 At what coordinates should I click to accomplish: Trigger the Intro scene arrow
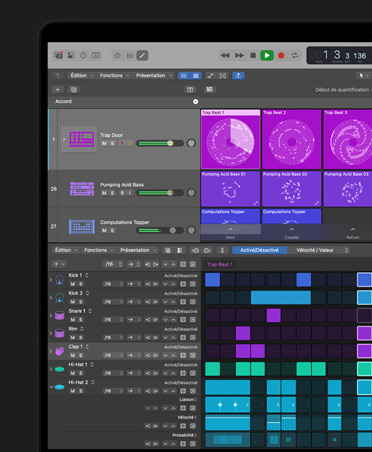tap(230, 229)
